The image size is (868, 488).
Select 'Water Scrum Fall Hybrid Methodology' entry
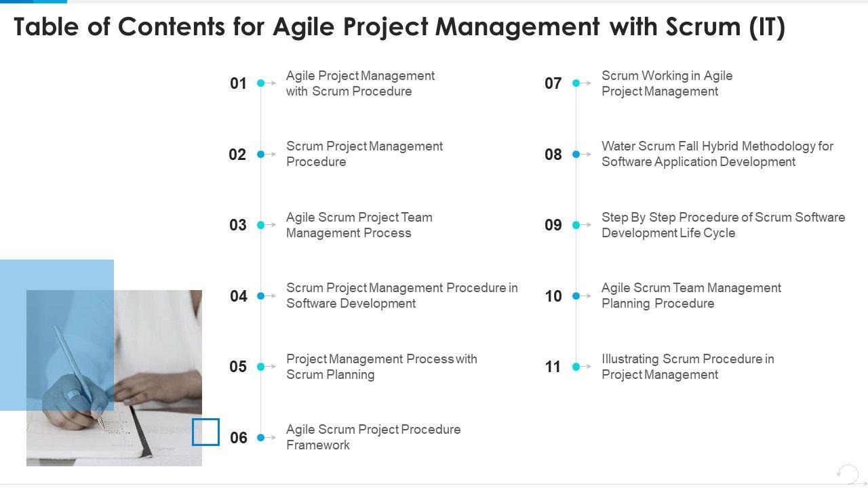pos(717,154)
